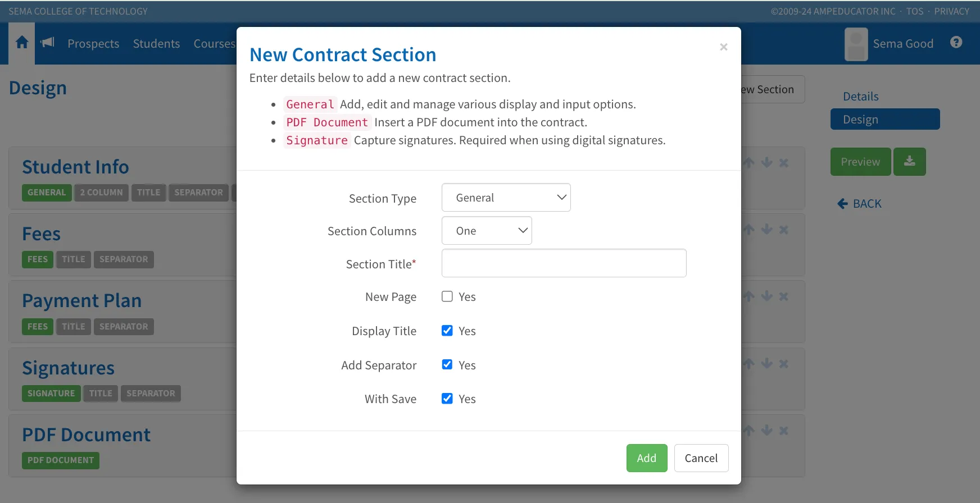This screenshot has width=980, height=503.
Task: Select the Design side tab
Action: [885, 119]
